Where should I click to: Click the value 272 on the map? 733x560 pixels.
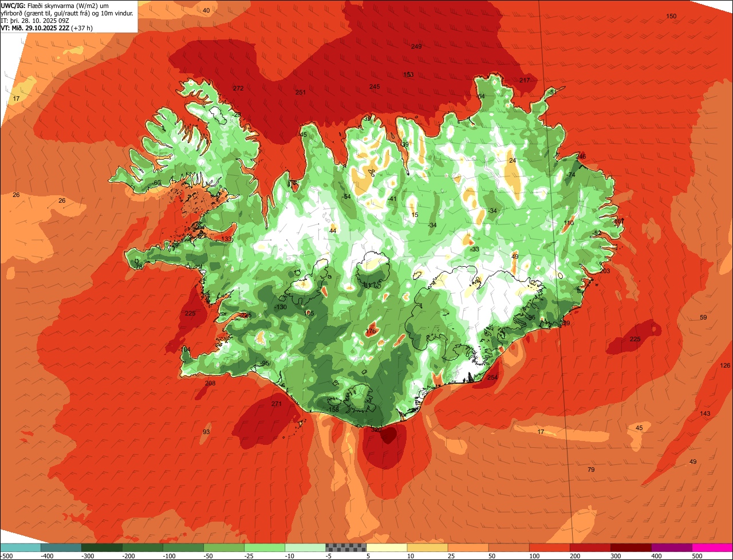tap(238, 88)
